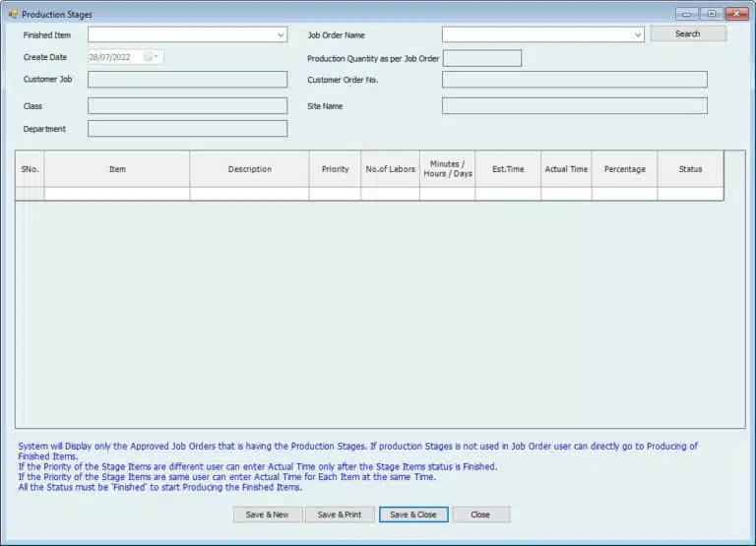Screen dimensions: 756x546
Task: Click the Site Name field
Action: 574,105
